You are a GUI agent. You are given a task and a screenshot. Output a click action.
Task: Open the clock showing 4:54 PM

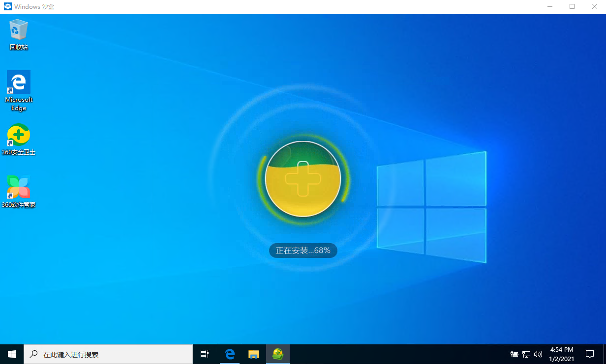(x=561, y=354)
